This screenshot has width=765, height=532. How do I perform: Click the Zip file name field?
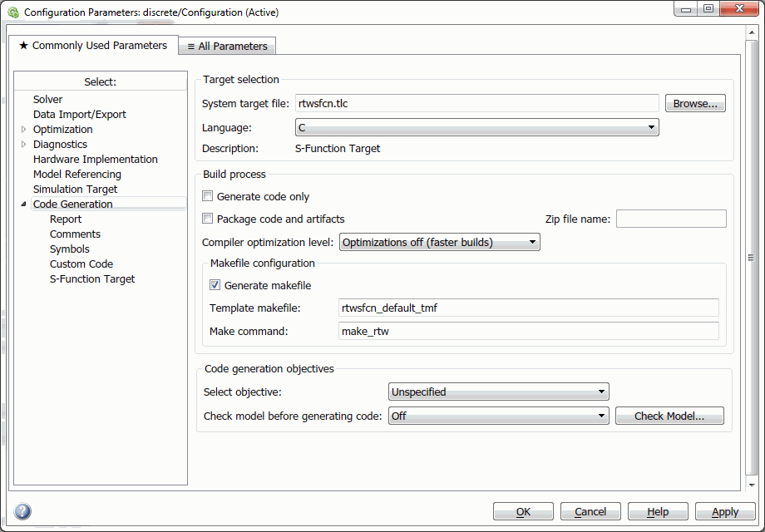671,219
